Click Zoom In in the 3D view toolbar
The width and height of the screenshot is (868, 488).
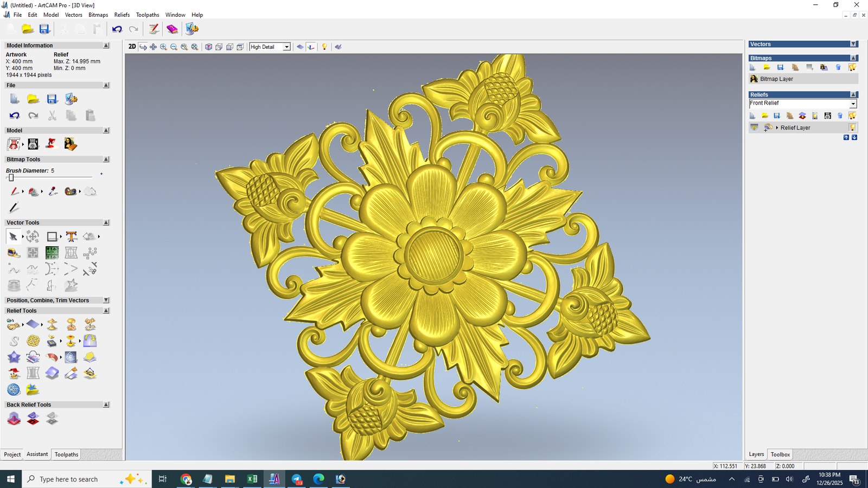pyautogui.click(x=163, y=47)
